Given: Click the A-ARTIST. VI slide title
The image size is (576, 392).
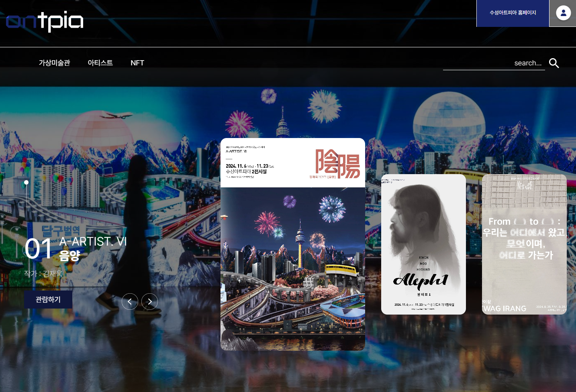Looking at the screenshot, I should (x=93, y=242).
